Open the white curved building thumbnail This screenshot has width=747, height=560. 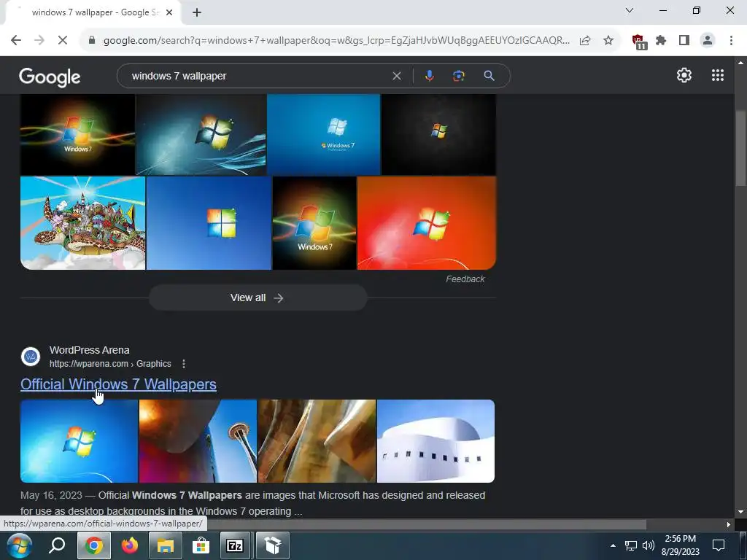pyautogui.click(x=436, y=441)
